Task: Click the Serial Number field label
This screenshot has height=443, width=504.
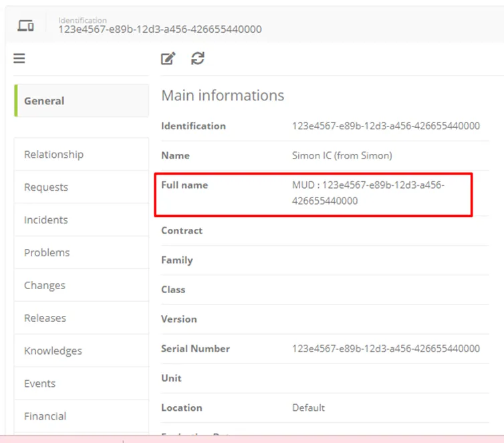Action: click(x=195, y=349)
